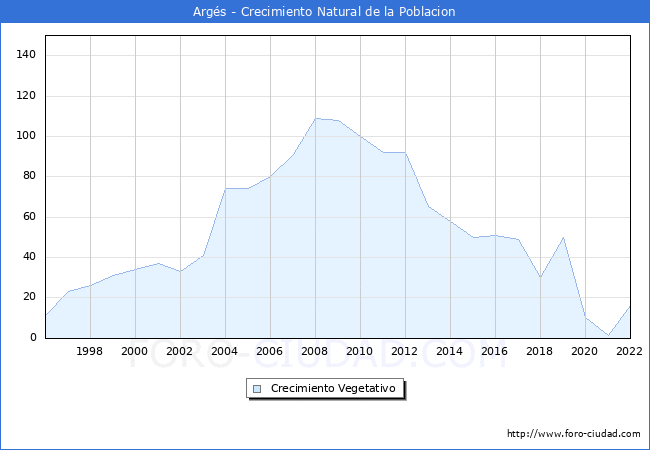Open the http://www.foro-ciudad.com link
Screen dimensions: 650x450
coord(574,433)
